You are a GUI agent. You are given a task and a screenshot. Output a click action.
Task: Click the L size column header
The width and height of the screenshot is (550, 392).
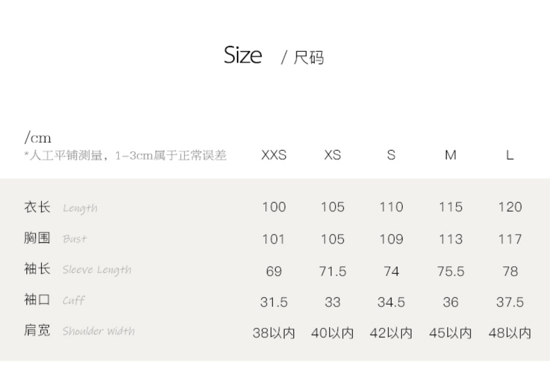point(510,155)
